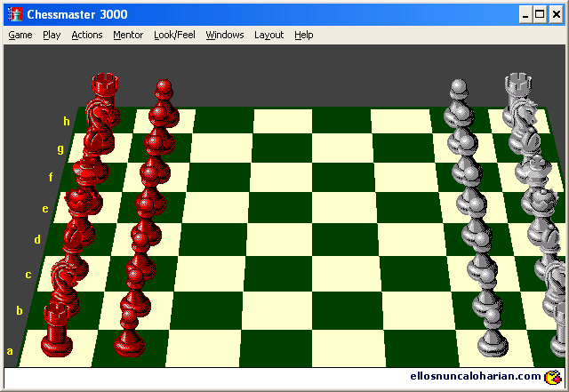
Task: Open the Actions menu
Action: point(87,36)
